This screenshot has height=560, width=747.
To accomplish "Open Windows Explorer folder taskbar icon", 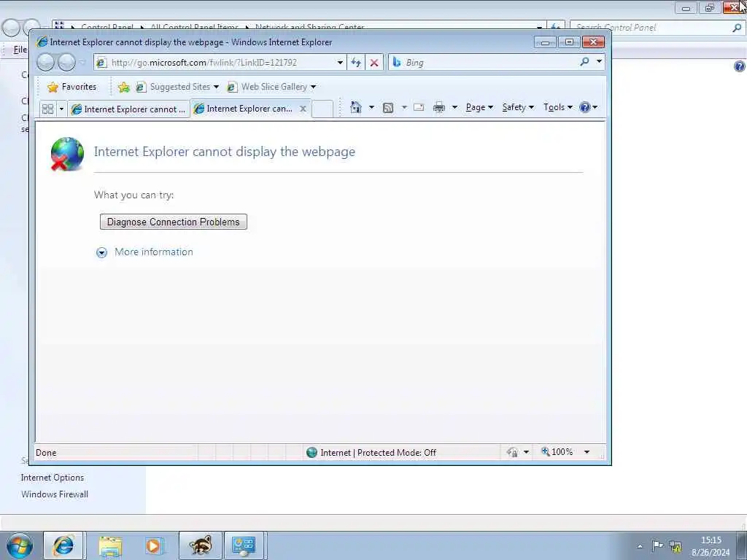I will pyautogui.click(x=110, y=545).
